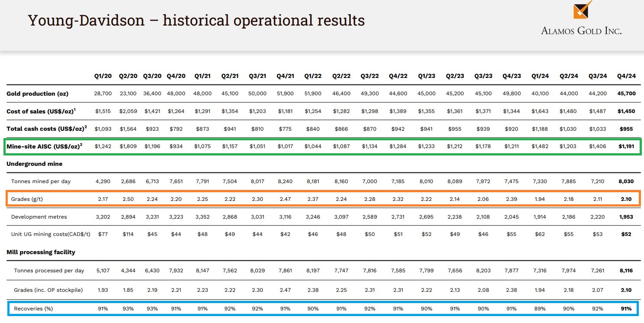
Task: Click the $1,482 mine-site AISC value
Action: 540,146
